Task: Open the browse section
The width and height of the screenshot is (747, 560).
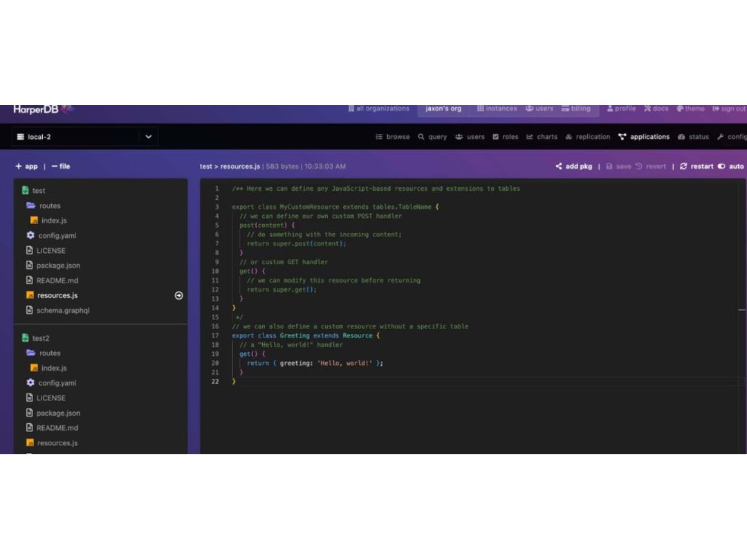Action: [393, 137]
